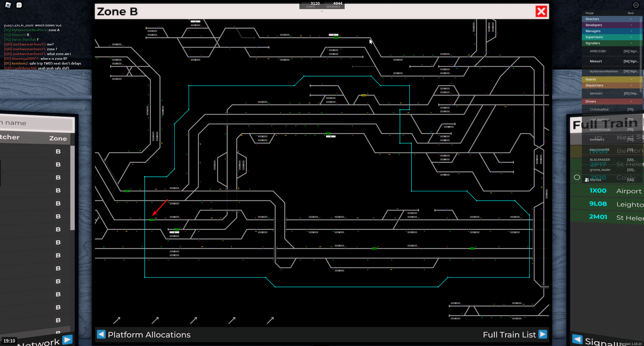
Task: Open the Roblox menu logo icon
Action: coord(8,5)
